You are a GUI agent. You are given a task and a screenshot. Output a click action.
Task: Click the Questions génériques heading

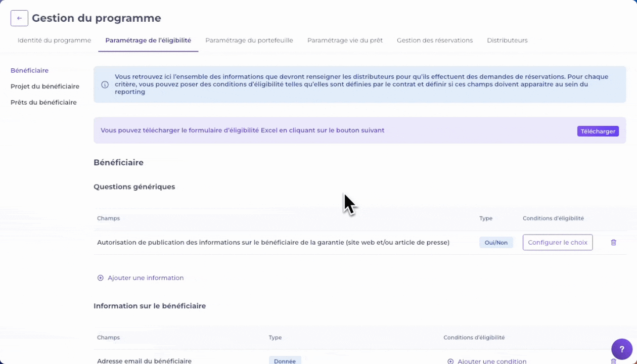pyautogui.click(x=134, y=187)
